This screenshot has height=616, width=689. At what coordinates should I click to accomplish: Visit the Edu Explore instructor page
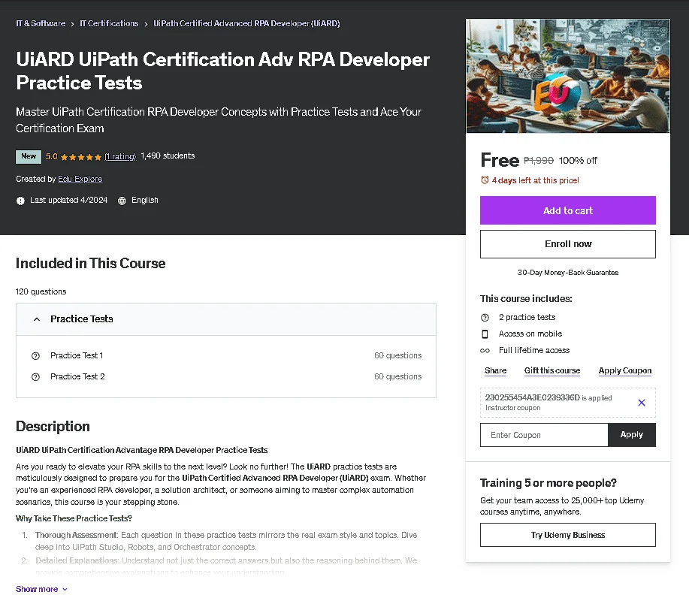(80, 179)
